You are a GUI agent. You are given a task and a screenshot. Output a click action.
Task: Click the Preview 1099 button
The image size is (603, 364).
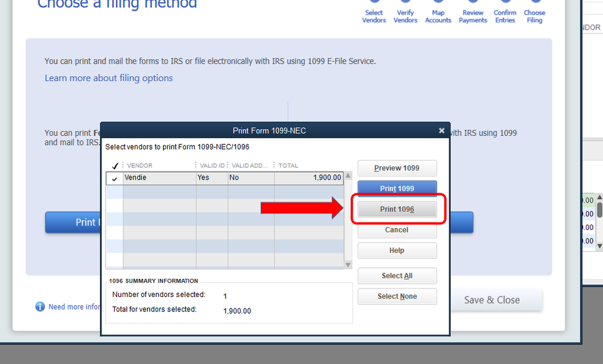click(x=397, y=168)
